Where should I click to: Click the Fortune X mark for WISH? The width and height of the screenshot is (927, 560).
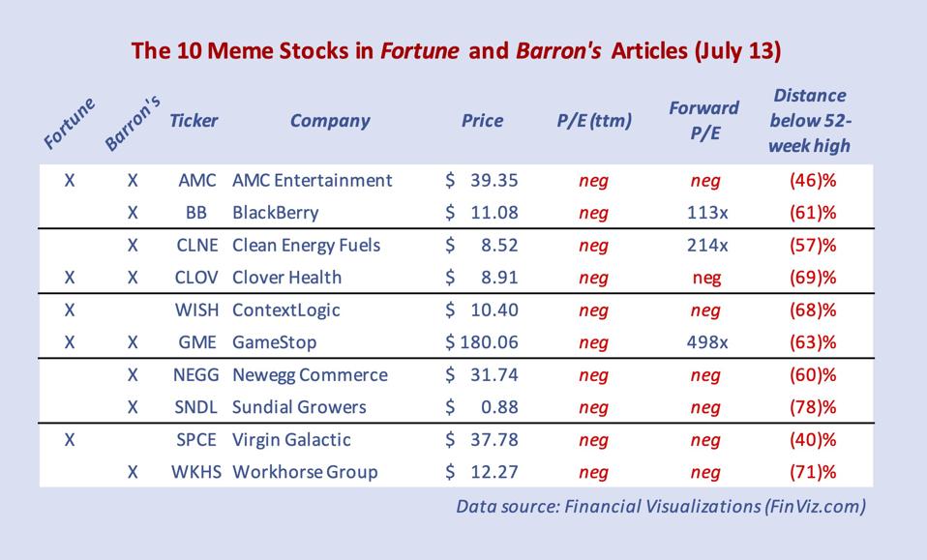(x=70, y=310)
